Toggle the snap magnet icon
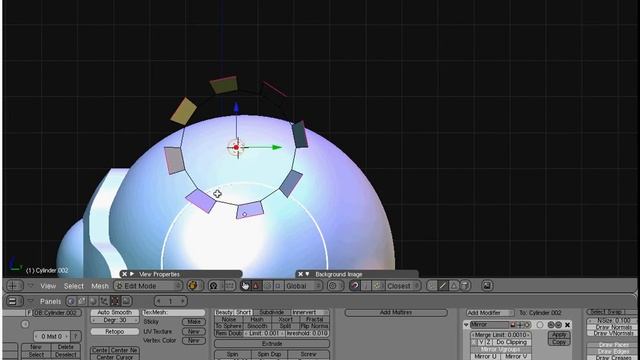Image resolution: width=640 pixels, height=360 pixels. [x=355, y=286]
